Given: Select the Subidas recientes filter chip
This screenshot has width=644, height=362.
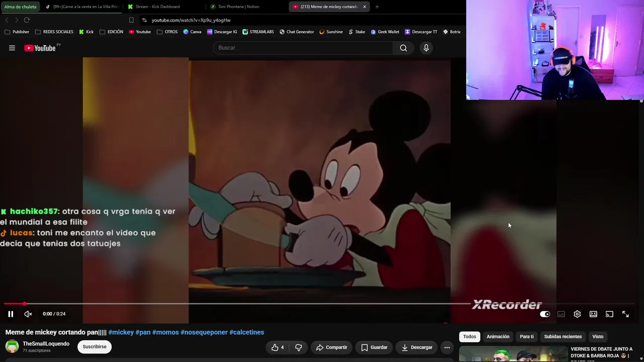Looking at the screenshot, I should click(x=563, y=337).
